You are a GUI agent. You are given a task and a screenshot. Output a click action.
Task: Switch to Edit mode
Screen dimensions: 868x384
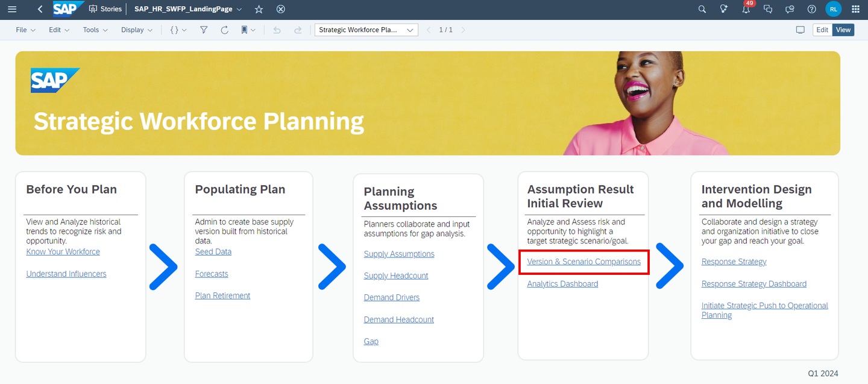(x=822, y=30)
